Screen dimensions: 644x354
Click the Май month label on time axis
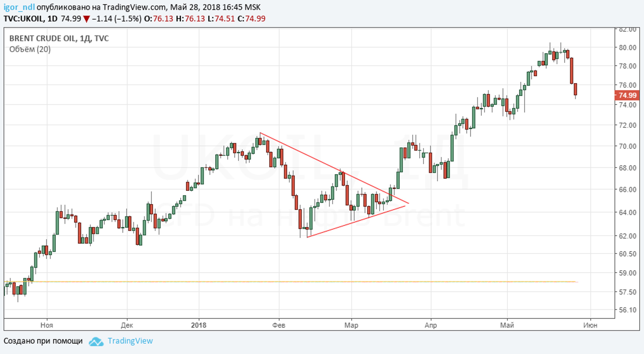(x=507, y=325)
